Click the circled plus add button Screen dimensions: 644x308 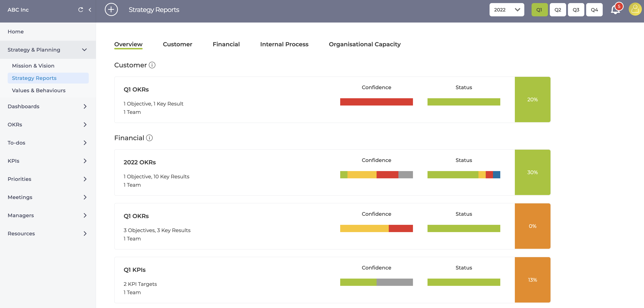[111, 10]
